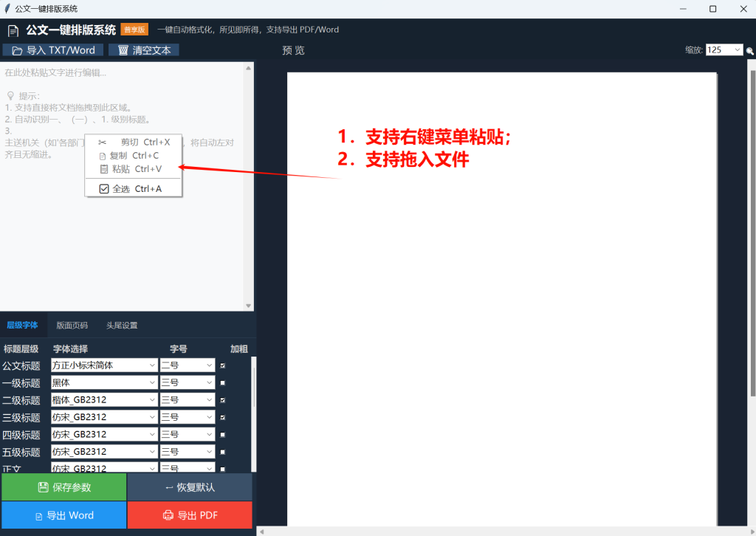Click the select-all checkmark icon in the menu
Screen dimensions: 756x536
click(104, 189)
